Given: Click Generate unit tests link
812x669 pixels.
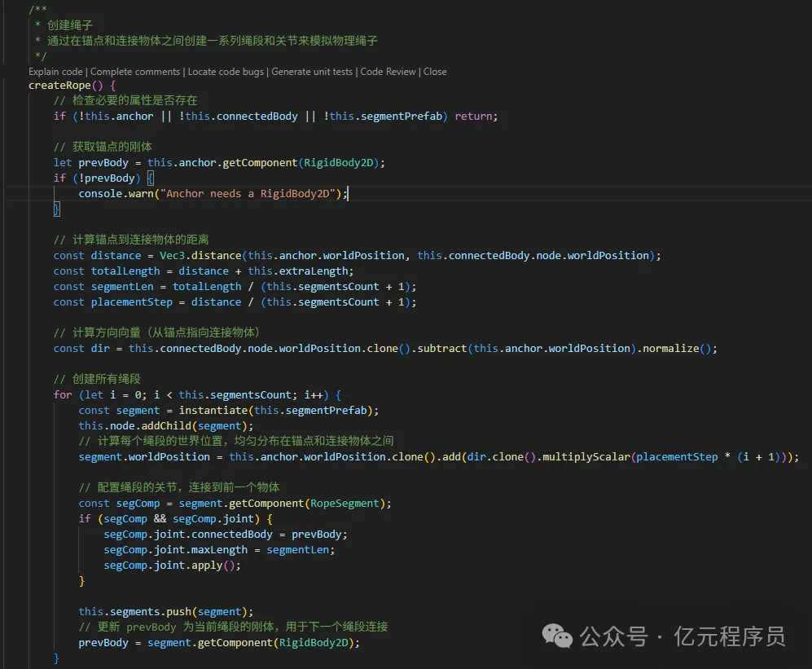Looking at the screenshot, I should click(x=312, y=72).
